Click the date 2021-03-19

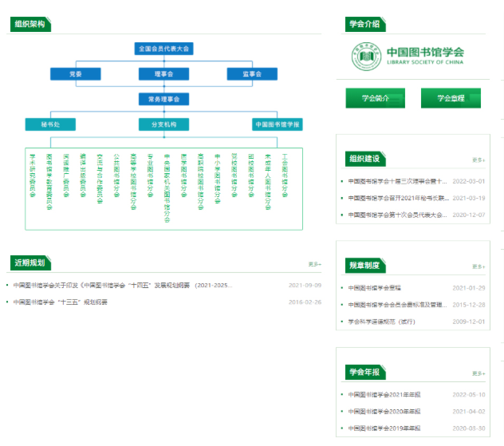point(469,198)
